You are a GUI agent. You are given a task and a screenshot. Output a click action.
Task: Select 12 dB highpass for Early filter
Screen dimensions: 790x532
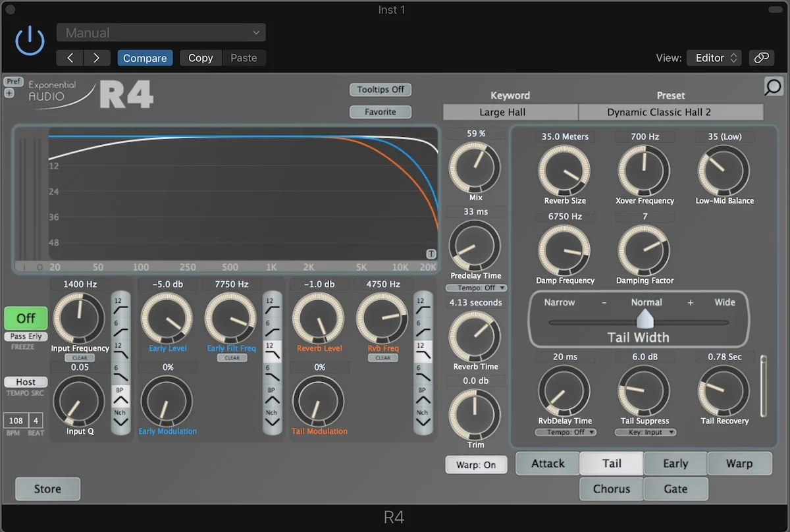[x=272, y=305]
